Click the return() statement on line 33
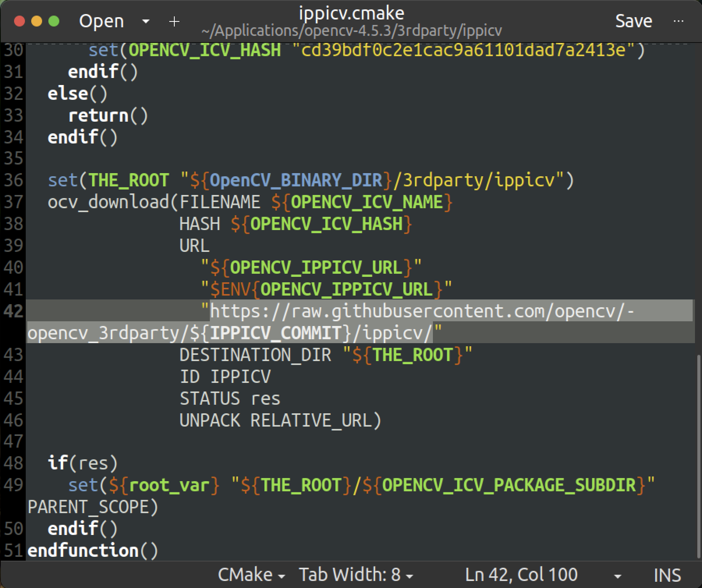Viewport: 702px width, 588px height. [x=108, y=115]
